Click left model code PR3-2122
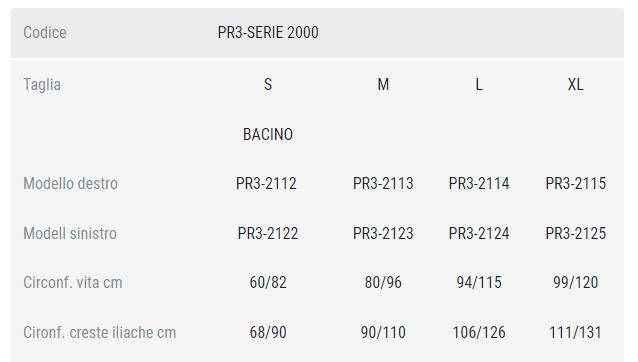This screenshot has width=638, height=362. coord(268,233)
